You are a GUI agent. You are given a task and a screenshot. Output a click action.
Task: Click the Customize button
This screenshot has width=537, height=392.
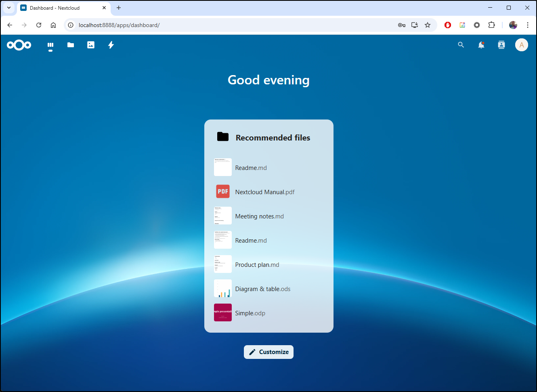point(268,352)
